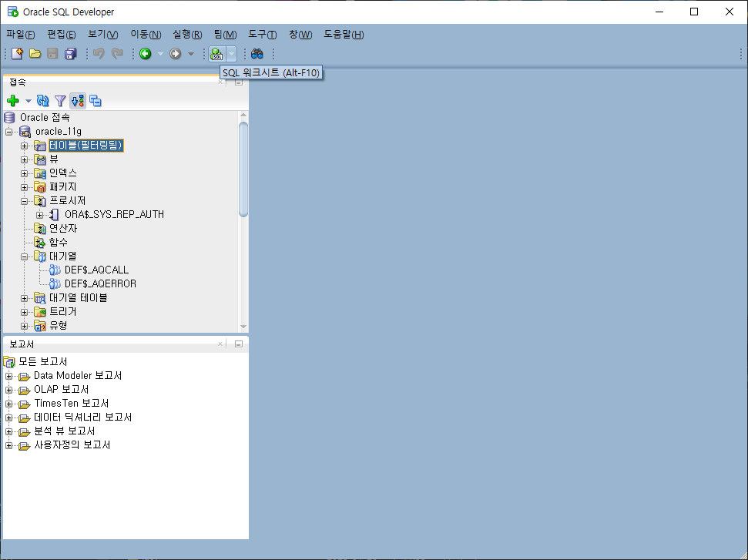
Task: Select the oracle_11g connection label
Action: coord(59,131)
